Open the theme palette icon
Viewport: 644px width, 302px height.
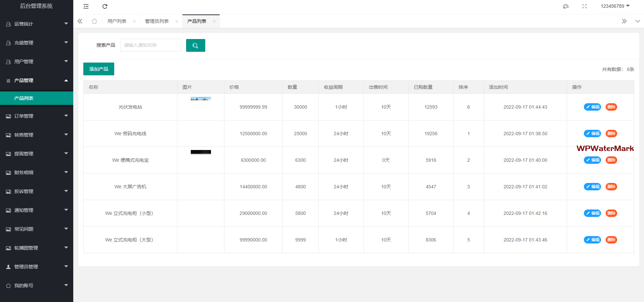coord(566,6)
